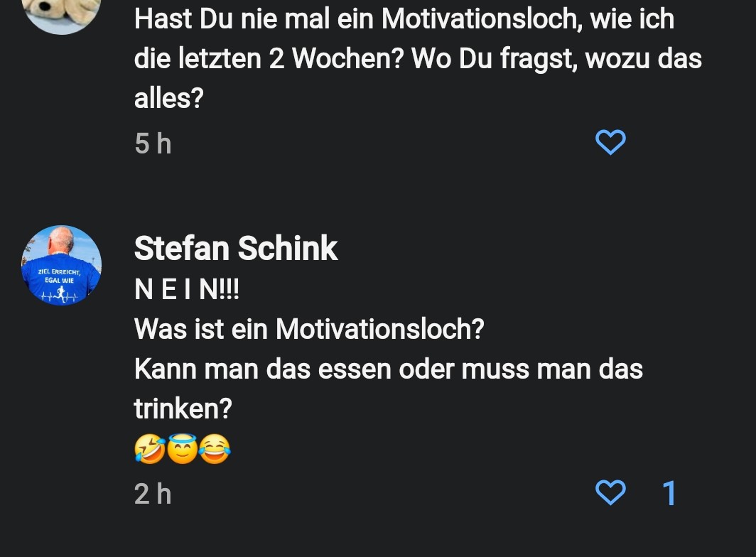Select the 'N E I N!!!' text line
Viewport: 756px width, 557px height.
(x=187, y=289)
